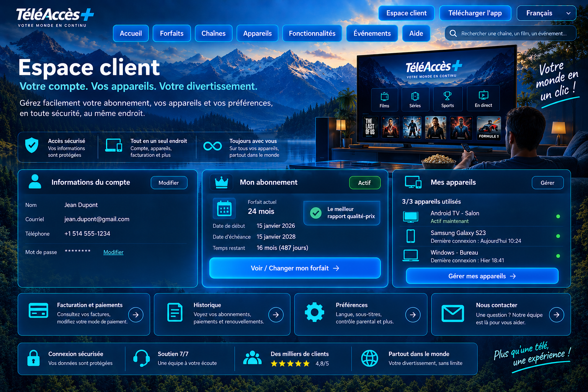Open the Appareils menu item
This screenshot has width=588, height=392.
point(257,33)
